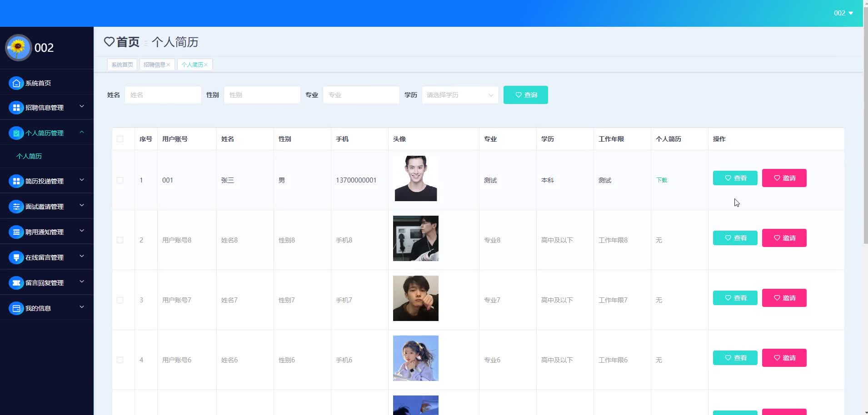This screenshot has width=868, height=415.
Task: Click the avatar photo in the 姓名8 row
Action: (x=416, y=238)
